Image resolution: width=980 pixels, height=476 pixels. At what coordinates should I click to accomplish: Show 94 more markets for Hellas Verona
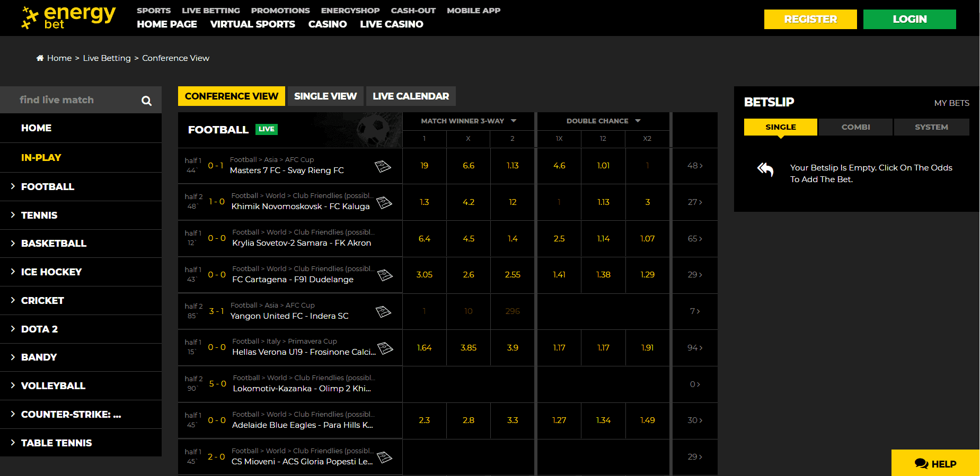695,348
